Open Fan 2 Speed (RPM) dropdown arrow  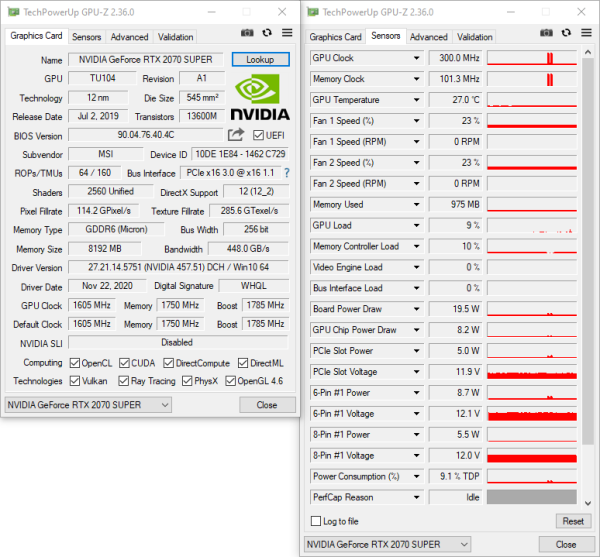416,184
